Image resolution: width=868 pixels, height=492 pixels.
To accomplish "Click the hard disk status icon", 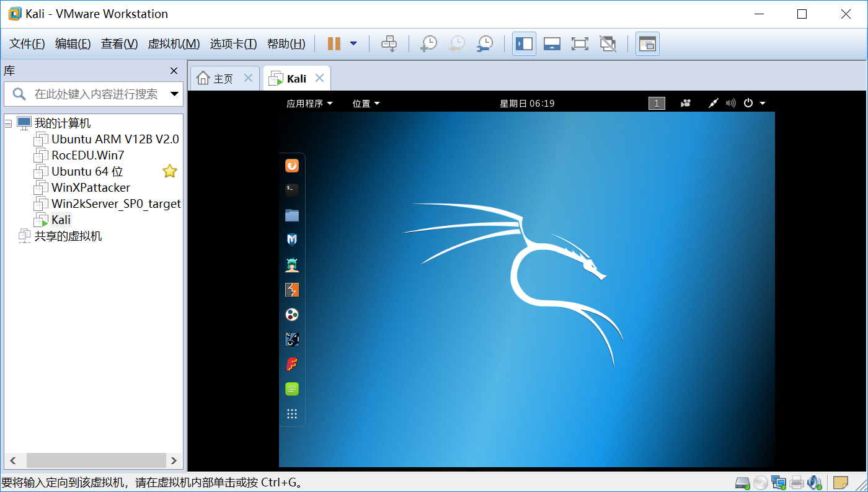I will pos(743,483).
